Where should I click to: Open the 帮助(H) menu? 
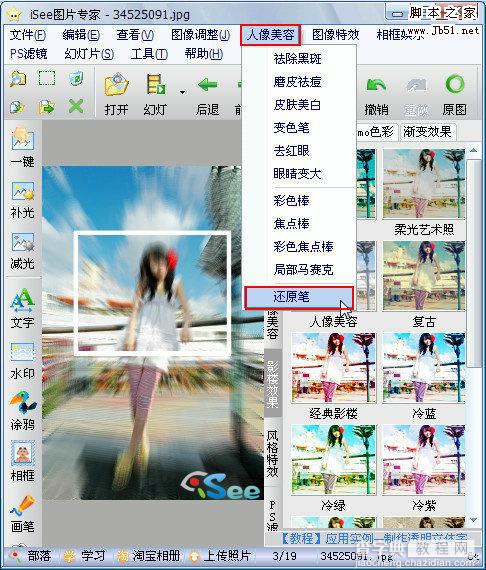[203, 54]
